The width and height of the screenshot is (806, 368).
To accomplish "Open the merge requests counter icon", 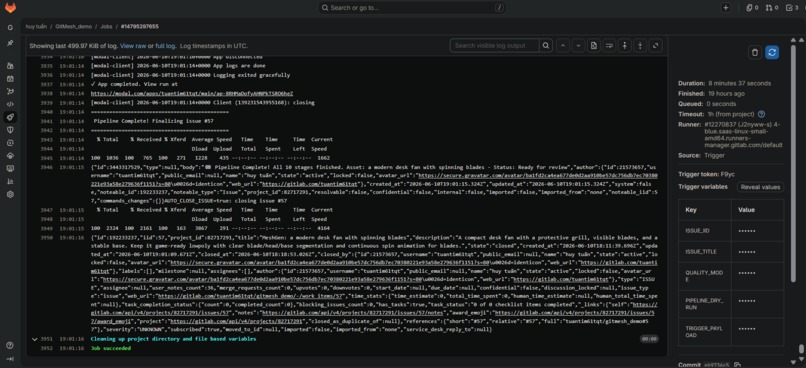I will pos(772,8).
